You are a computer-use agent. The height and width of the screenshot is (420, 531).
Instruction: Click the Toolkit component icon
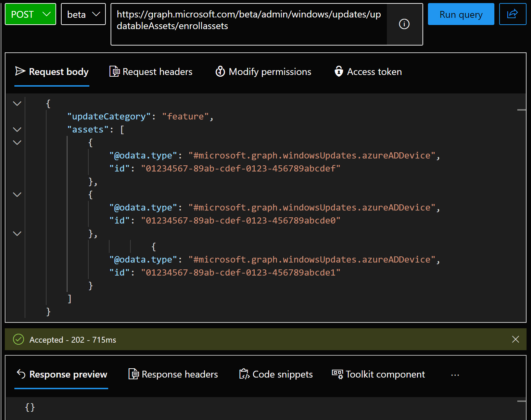click(x=337, y=374)
